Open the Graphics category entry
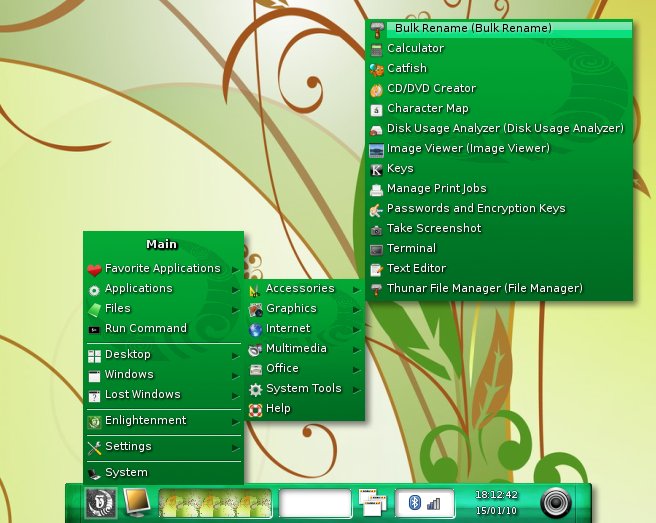This screenshot has width=656, height=523. point(305,308)
